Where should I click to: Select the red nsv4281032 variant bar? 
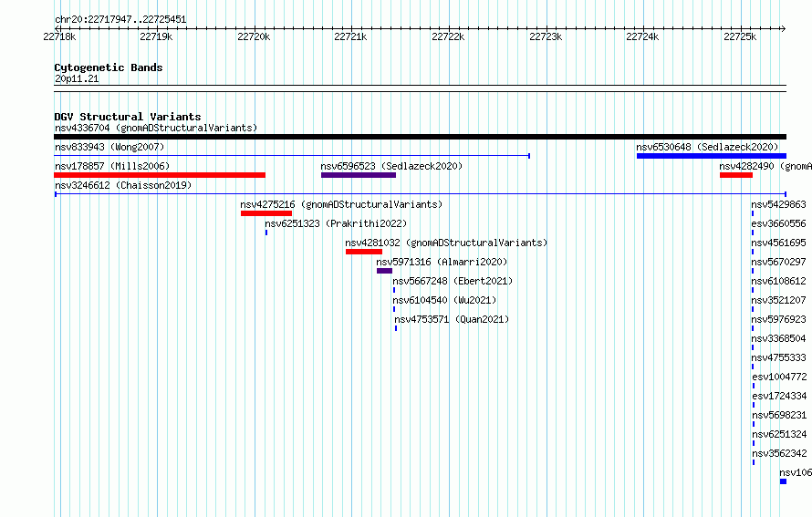click(364, 252)
